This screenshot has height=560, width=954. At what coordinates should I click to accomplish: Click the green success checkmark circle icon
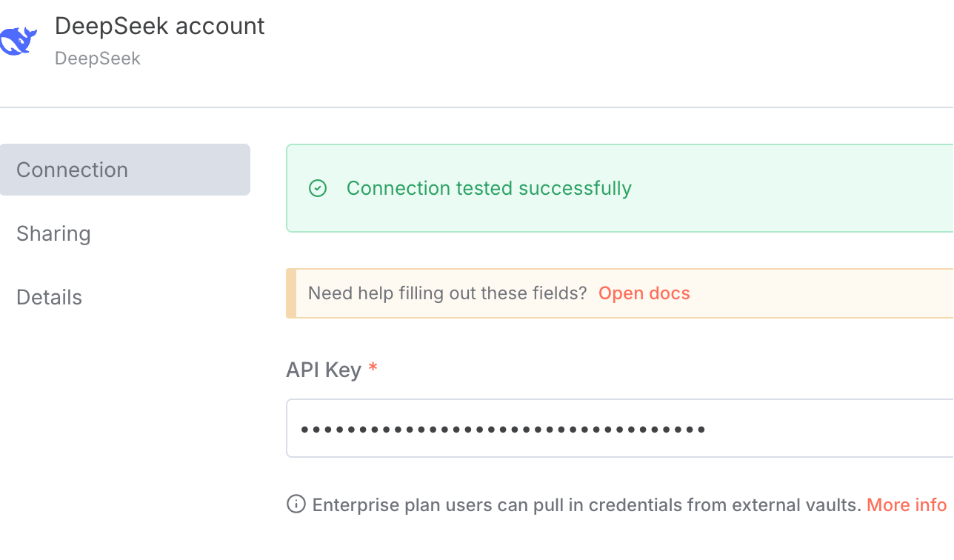pyautogui.click(x=318, y=188)
